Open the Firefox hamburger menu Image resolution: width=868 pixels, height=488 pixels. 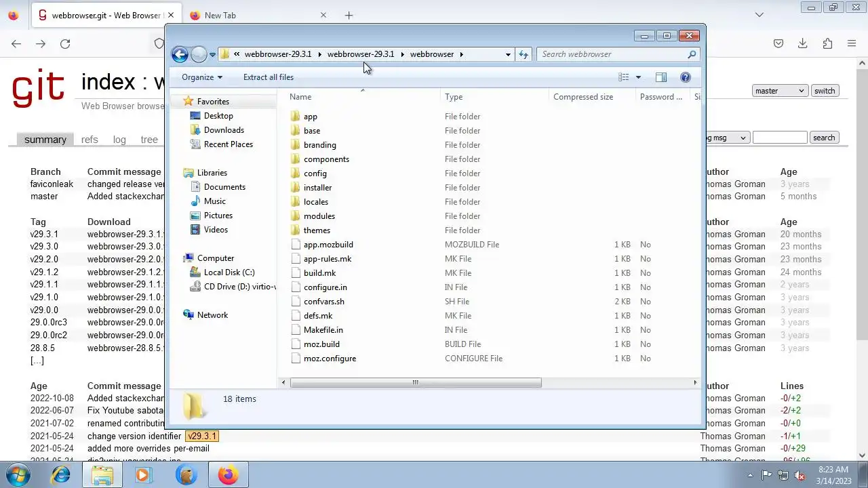point(852,43)
